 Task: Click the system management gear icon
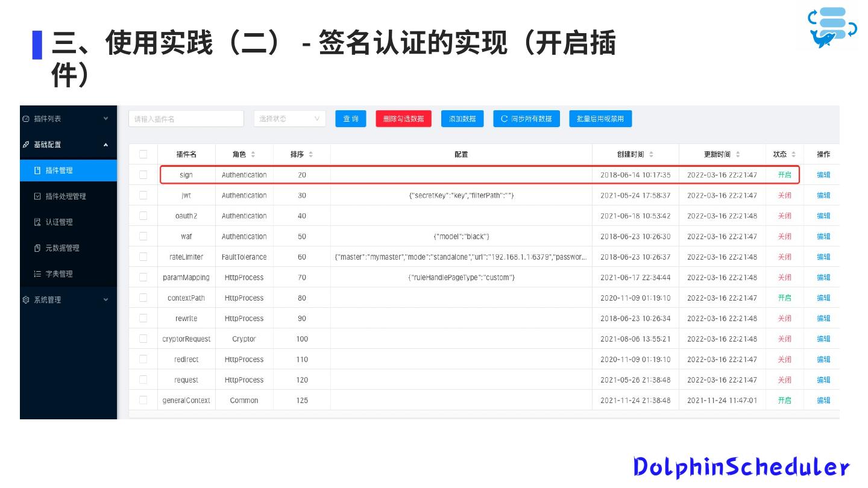(26, 299)
